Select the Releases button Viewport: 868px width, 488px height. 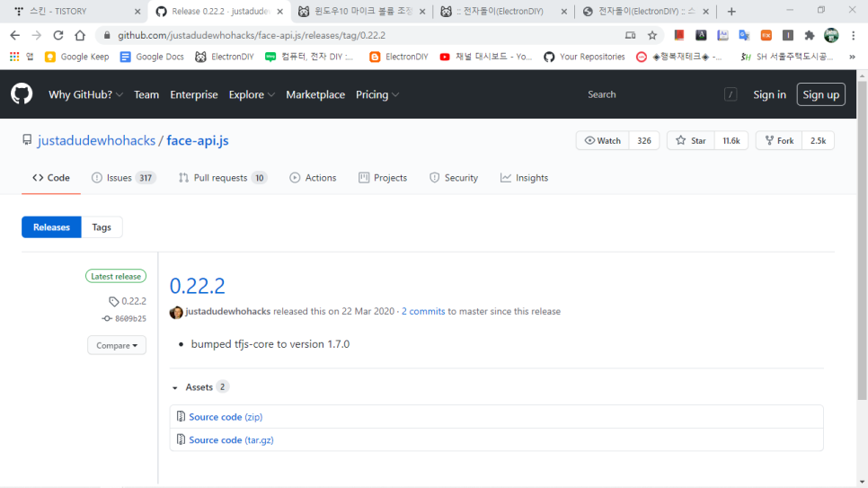click(x=51, y=227)
